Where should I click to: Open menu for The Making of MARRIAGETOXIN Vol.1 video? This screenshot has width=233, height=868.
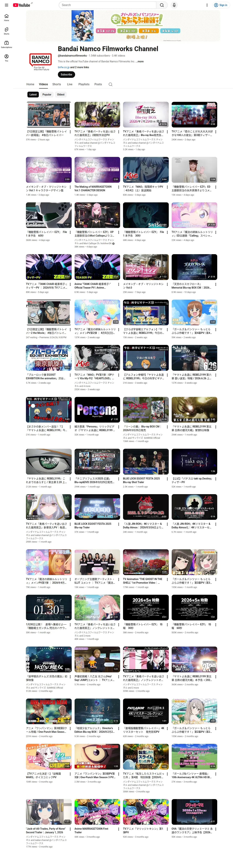click(118, 187)
